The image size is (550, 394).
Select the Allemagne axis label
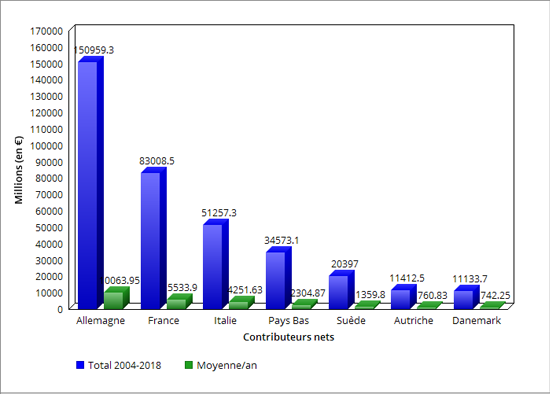[101, 321]
